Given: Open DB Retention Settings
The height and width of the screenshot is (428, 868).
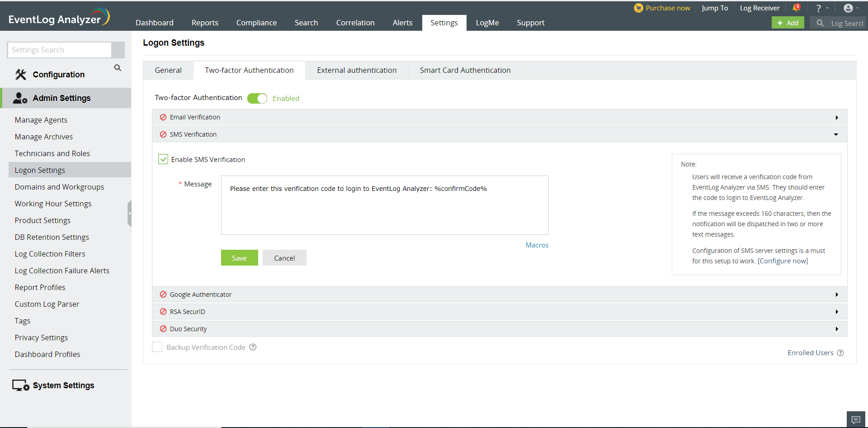Looking at the screenshot, I should pos(52,237).
